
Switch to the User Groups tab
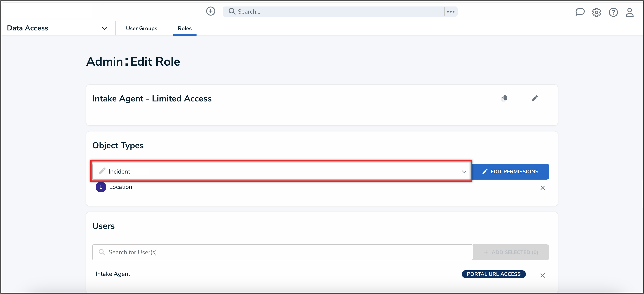click(x=141, y=28)
